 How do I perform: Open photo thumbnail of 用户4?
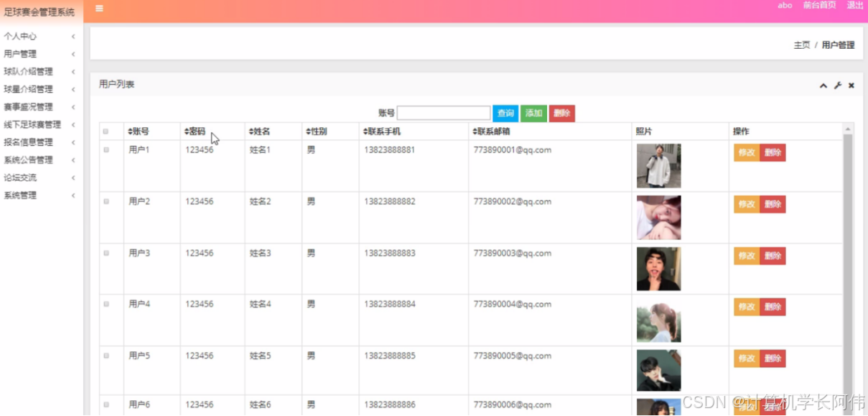point(658,320)
